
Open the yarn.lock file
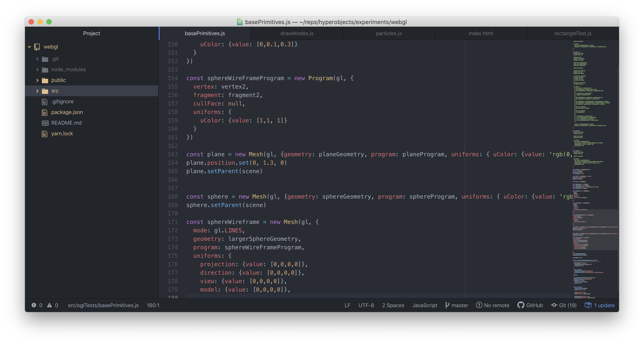point(62,134)
